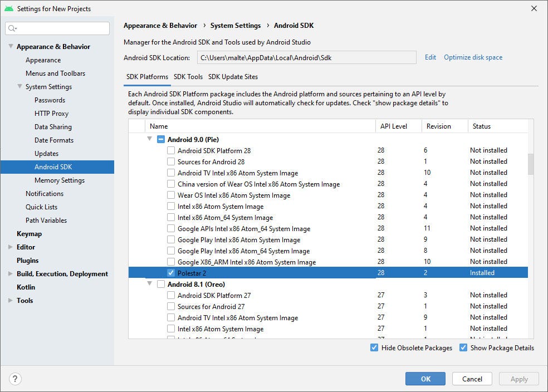This screenshot has height=392, width=548.
Task: Open Date Formats settings
Action: click(54, 140)
